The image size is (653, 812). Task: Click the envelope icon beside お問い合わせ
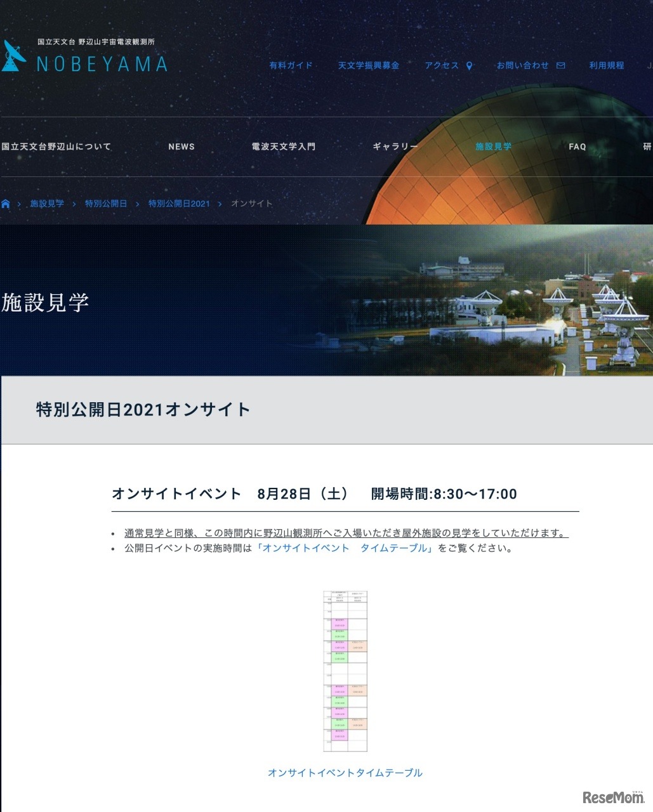(561, 65)
